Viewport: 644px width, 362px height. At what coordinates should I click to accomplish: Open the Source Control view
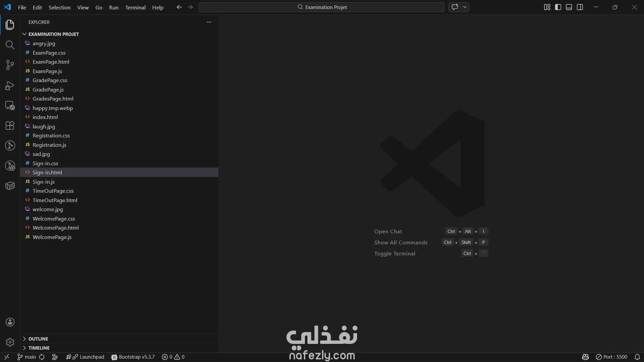point(10,65)
